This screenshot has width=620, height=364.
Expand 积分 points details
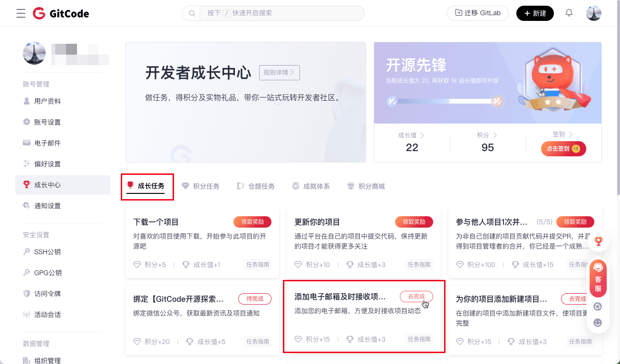tap(487, 135)
